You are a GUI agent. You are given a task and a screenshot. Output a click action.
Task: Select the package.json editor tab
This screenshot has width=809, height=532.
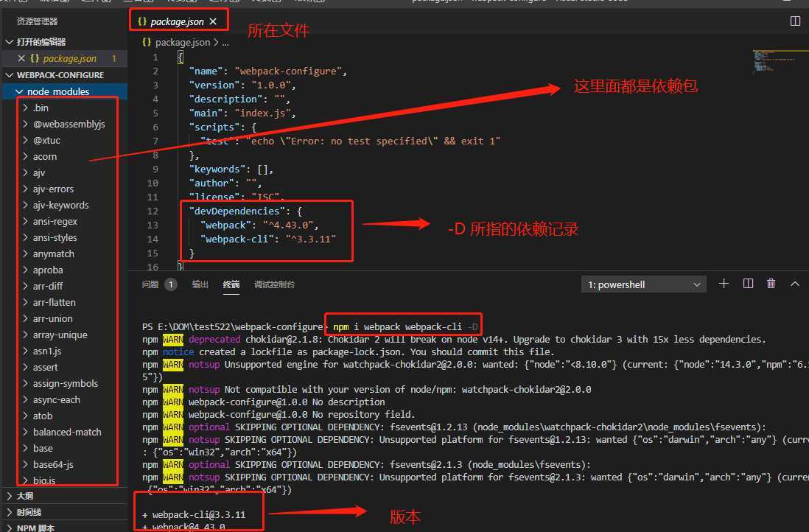pos(177,21)
